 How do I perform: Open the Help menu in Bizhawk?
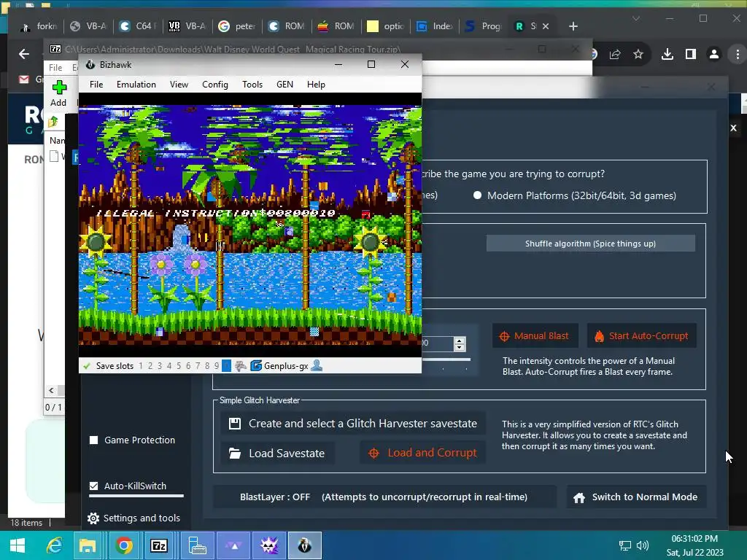coord(316,85)
